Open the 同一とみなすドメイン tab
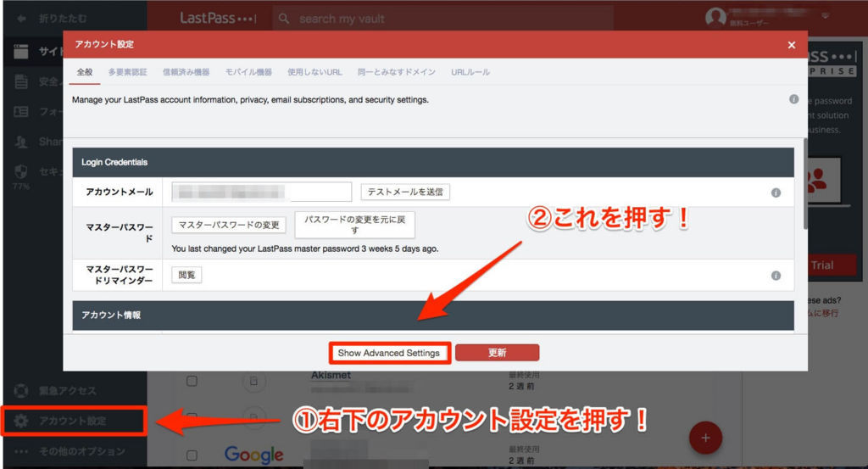868x469 pixels. click(397, 72)
